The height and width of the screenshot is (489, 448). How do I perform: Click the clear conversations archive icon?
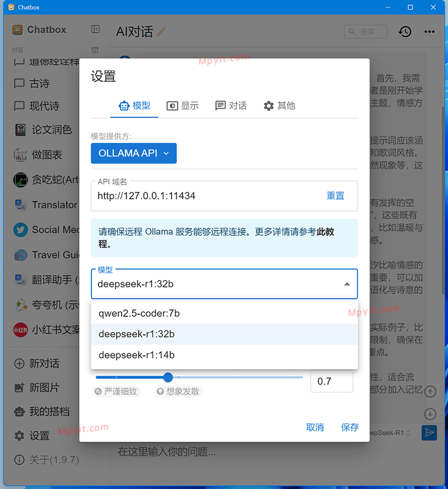95,50
